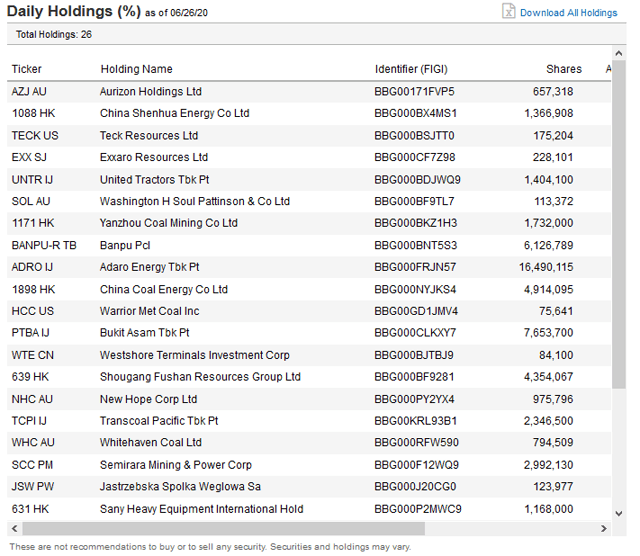Select the 639 HK ticker cell

tap(30, 377)
